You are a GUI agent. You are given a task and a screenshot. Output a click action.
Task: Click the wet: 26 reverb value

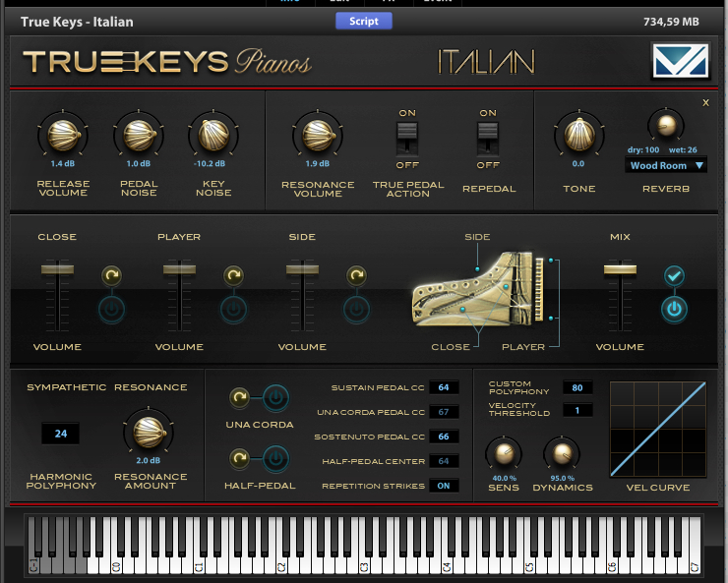pos(683,149)
